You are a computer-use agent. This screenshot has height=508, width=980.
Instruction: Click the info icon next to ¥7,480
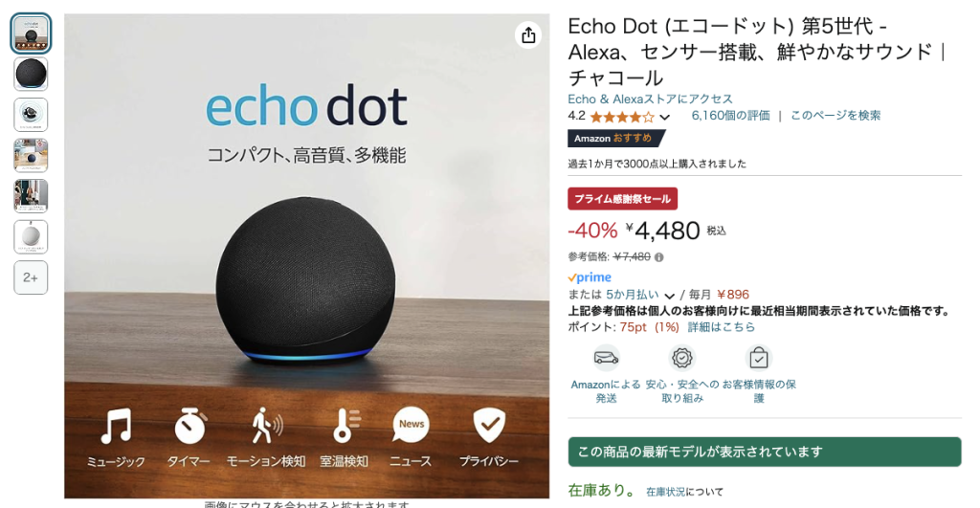(658, 256)
